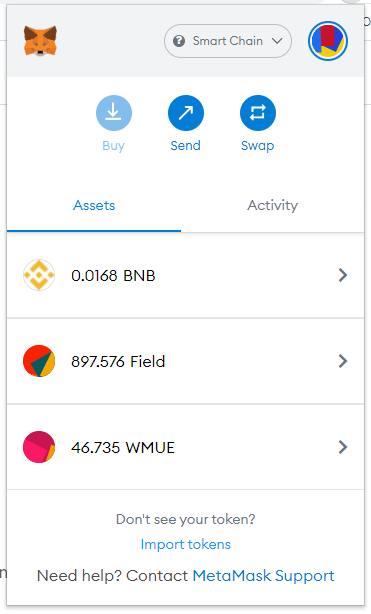Click the Import tokens link
This screenshot has width=371, height=614.
coord(186,544)
